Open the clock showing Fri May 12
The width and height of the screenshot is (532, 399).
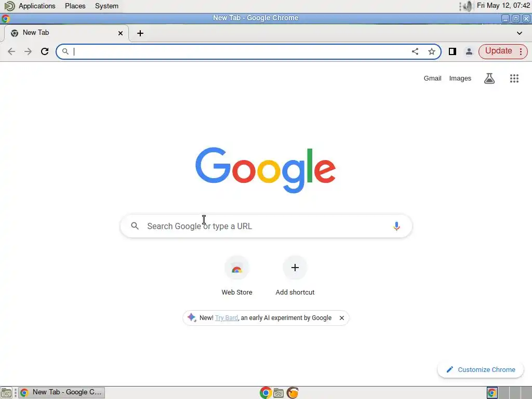coord(503,6)
